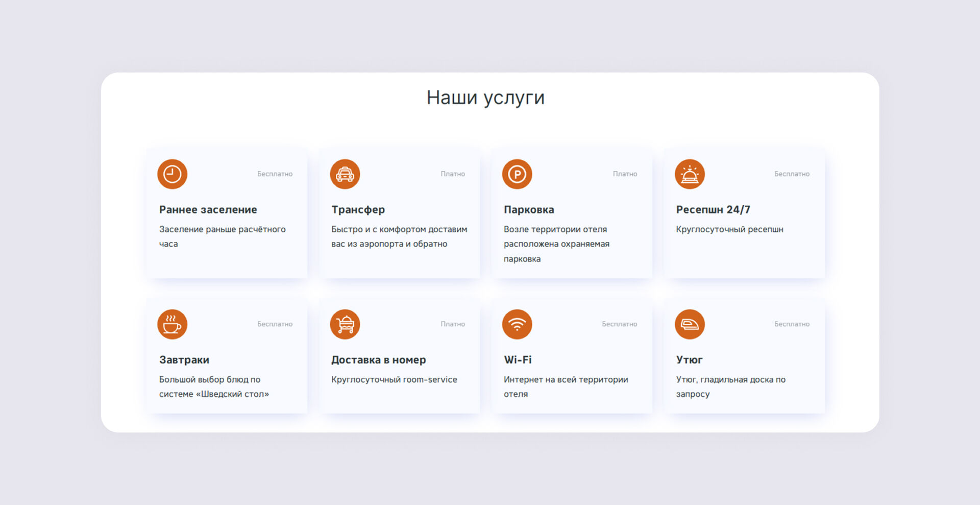The width and height of the screenshot is (980, 505).
Task: Click the room service cart icon
Action: [x=345, y=324]
